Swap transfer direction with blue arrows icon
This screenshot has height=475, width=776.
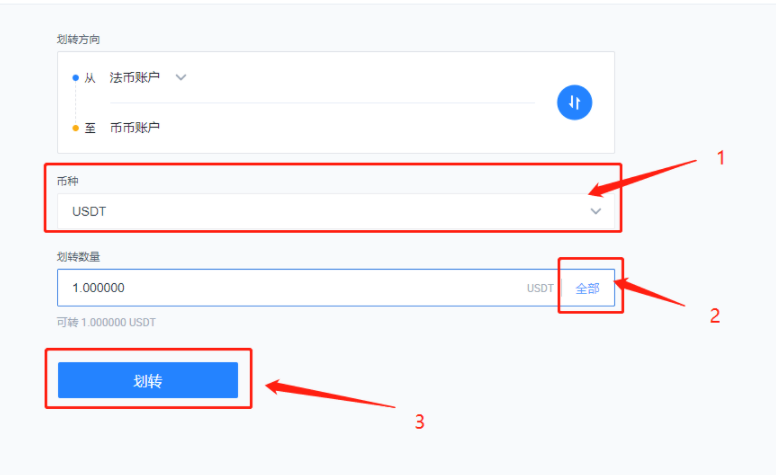tap(574, 102)
